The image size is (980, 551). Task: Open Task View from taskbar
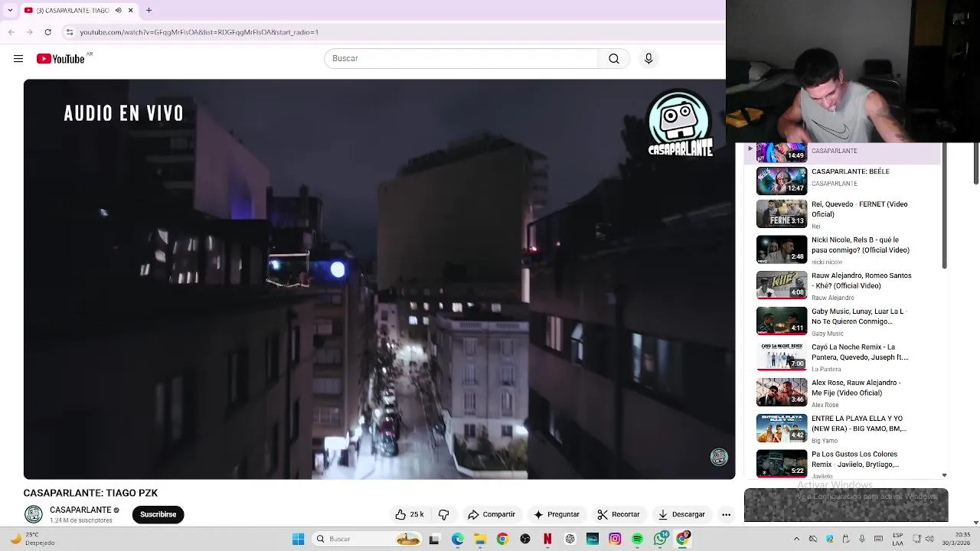coord(434,540)
